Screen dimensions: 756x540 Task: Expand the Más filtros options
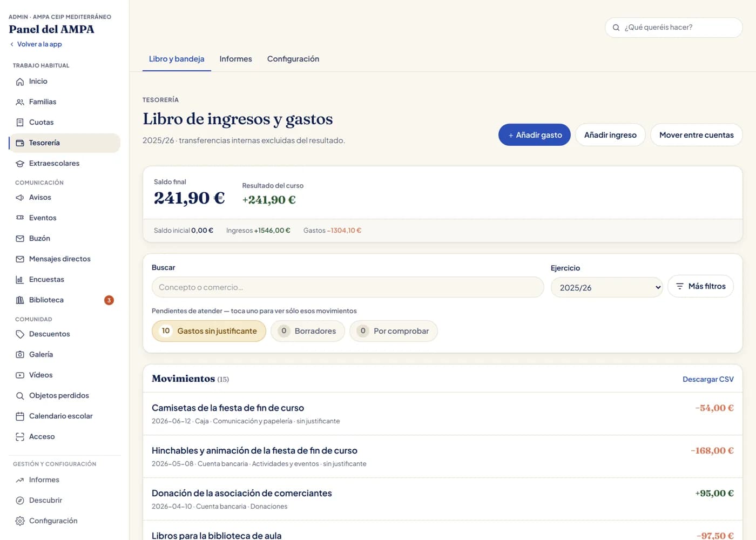(x=700, y=286)
